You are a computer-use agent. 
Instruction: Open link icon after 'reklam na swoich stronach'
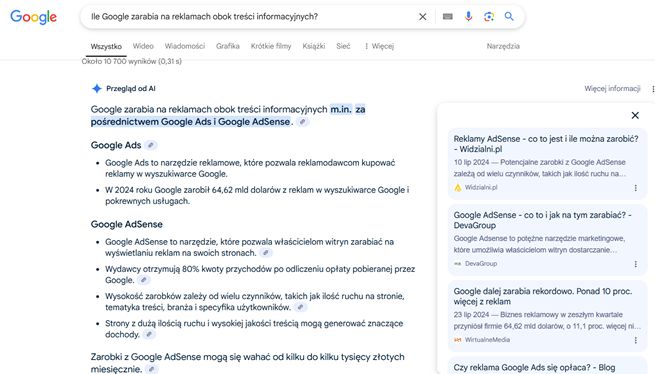266,252
